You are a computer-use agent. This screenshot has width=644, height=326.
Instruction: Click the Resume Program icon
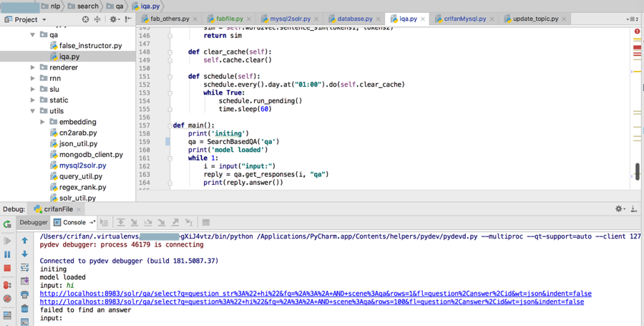tap(7, 241)
